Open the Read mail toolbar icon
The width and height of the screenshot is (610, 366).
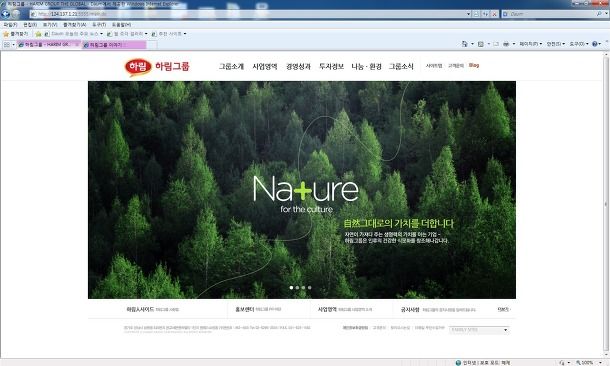click(496, 44)
